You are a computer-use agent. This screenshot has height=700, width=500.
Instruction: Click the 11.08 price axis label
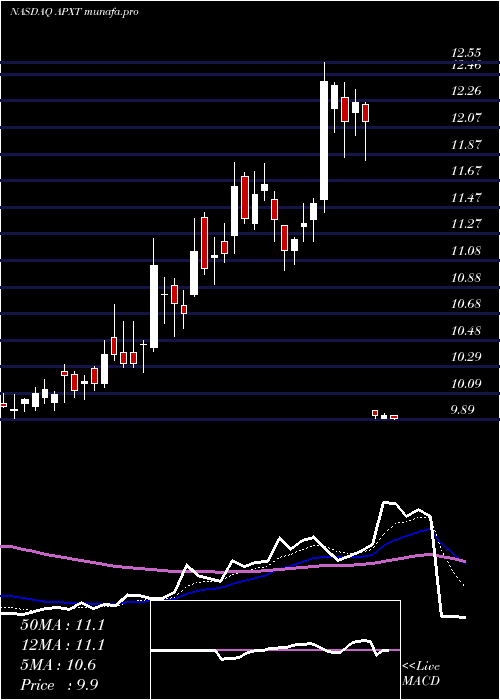click(466, 251)
